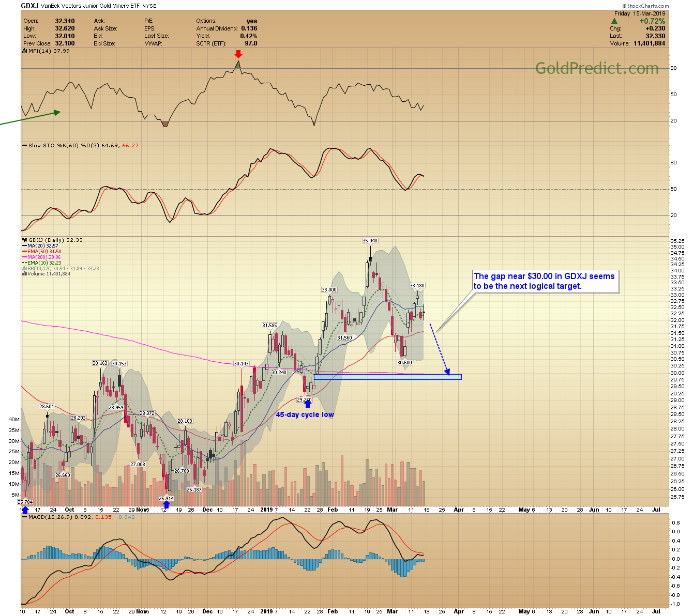Click the 25.784 price label
This screenshot has width=693, height=616.
click(x=25, y=502)
